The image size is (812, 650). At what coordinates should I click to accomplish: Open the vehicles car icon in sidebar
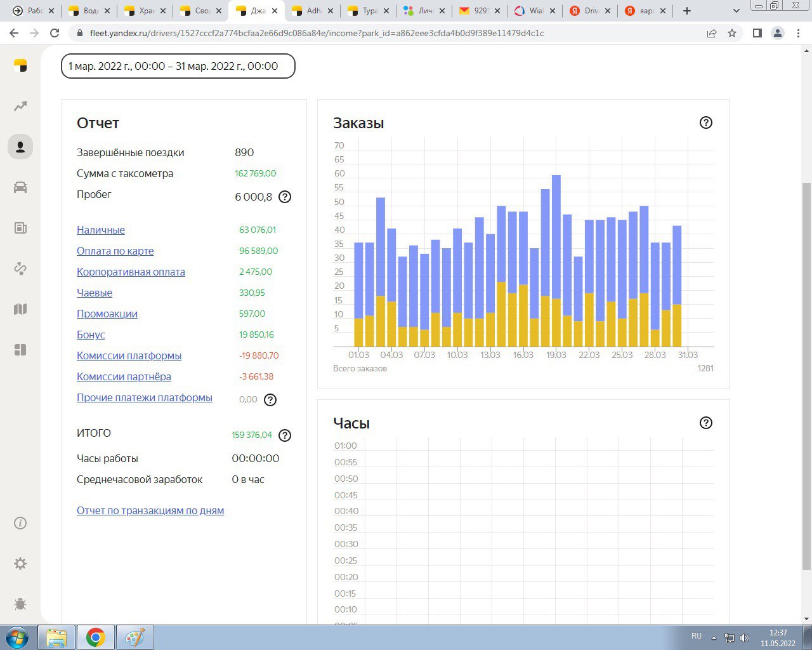20,187
